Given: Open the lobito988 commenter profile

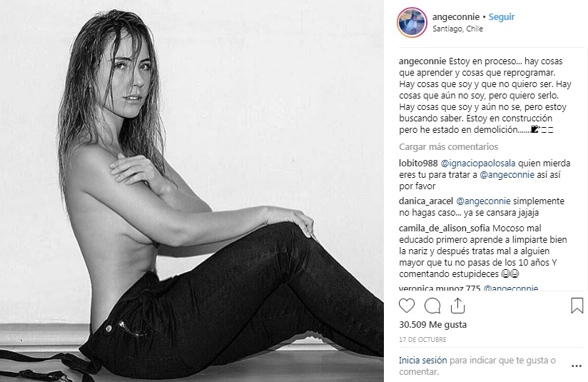Looking at the screenshot, I should (418, 164).
